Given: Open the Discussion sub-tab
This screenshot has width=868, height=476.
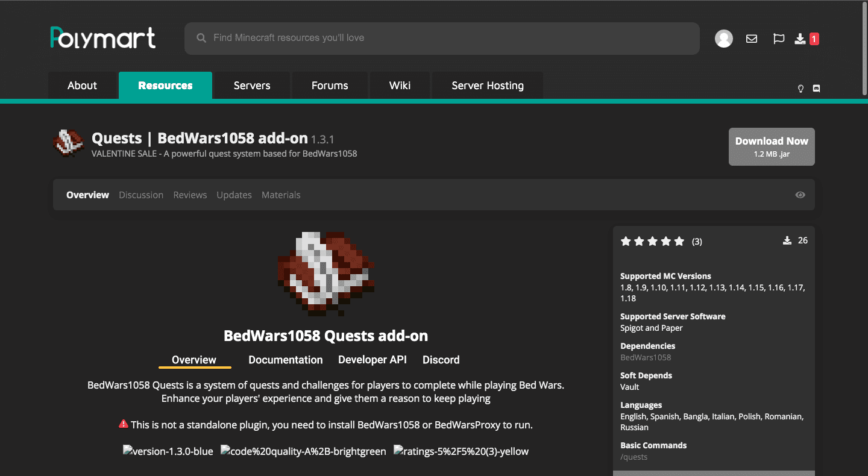Looking at the screenshot, I should tap(141, 195).
